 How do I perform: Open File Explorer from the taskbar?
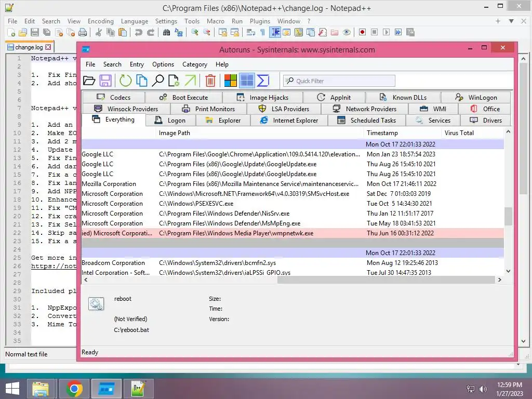coord(41,389)
